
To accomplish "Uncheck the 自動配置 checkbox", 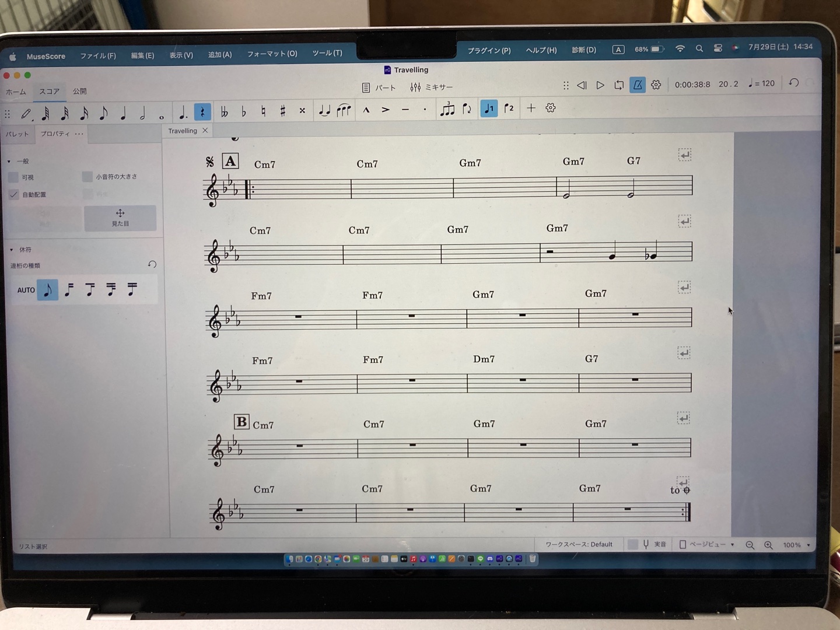I will 14,195.
